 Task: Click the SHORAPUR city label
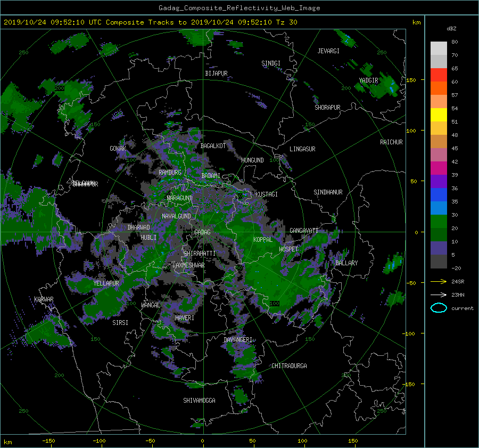(x=327, y=108)
